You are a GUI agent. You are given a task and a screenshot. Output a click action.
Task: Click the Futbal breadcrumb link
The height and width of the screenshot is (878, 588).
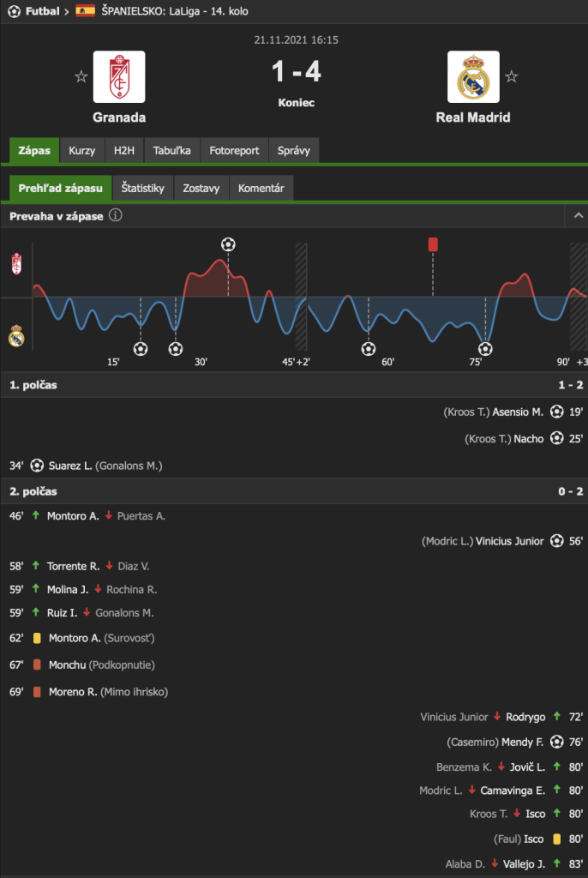tap(42, 11)
